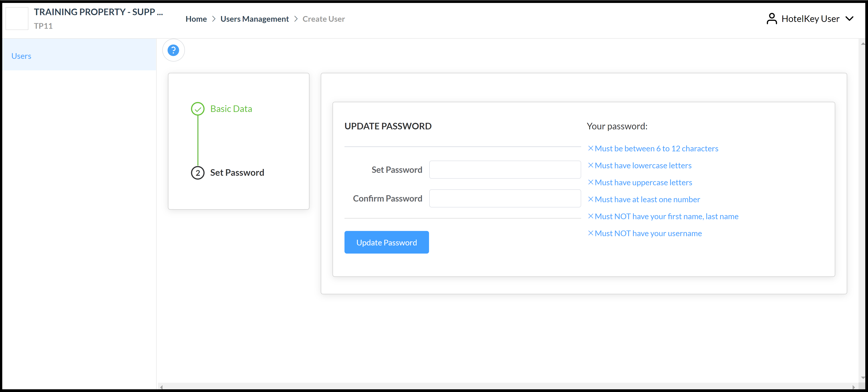Click the user profile icon near HotelKey User
This screenshot has width=868, height=392.
772,19
